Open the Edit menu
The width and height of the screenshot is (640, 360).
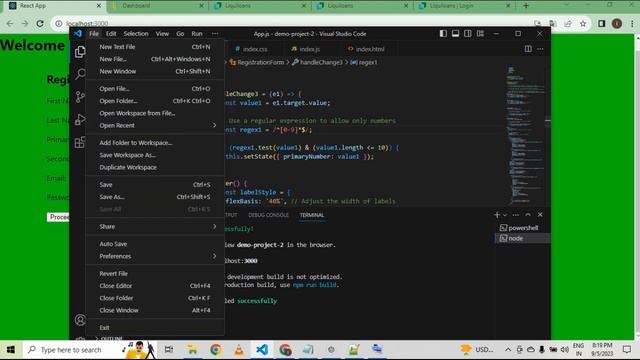tap(111, 34)
